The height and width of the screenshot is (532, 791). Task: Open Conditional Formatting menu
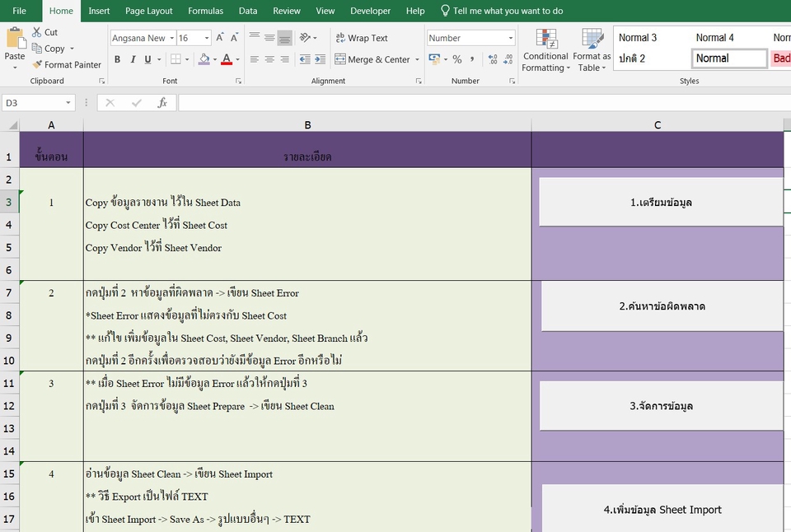click(545, 50)
